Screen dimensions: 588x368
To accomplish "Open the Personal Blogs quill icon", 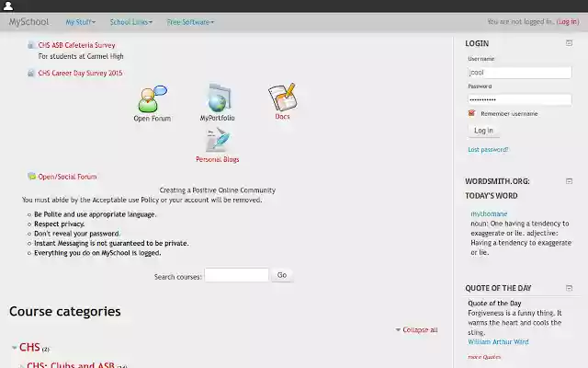I will (x=218, y=140).
